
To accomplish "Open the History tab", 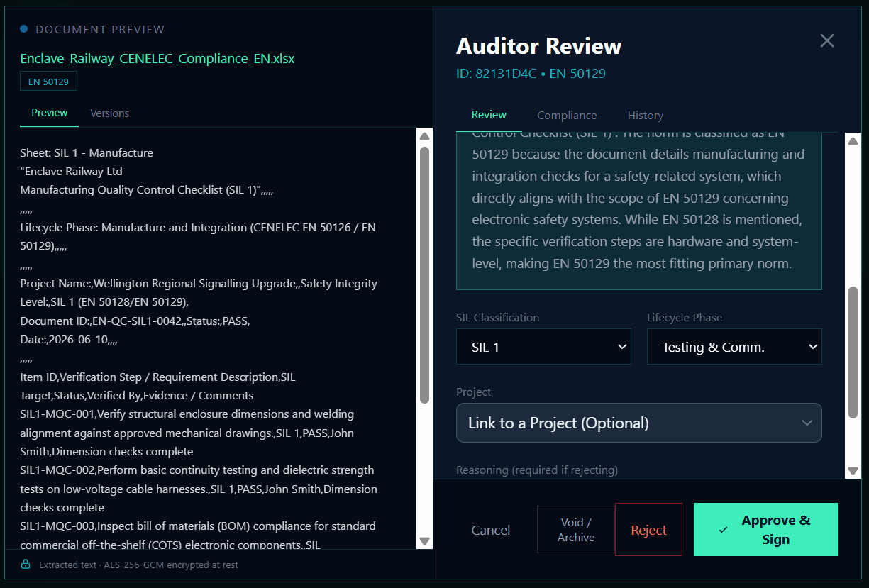I will [x=646, y=115].
